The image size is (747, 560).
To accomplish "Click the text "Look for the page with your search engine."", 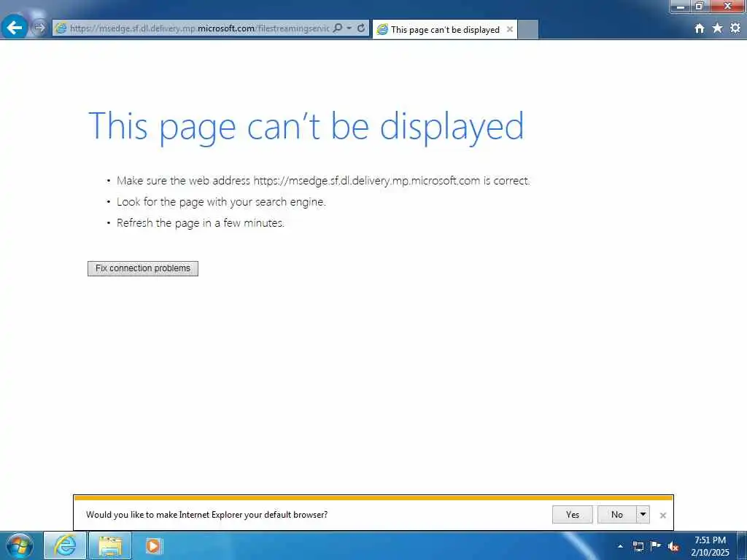I will click(x=221, y=202).
